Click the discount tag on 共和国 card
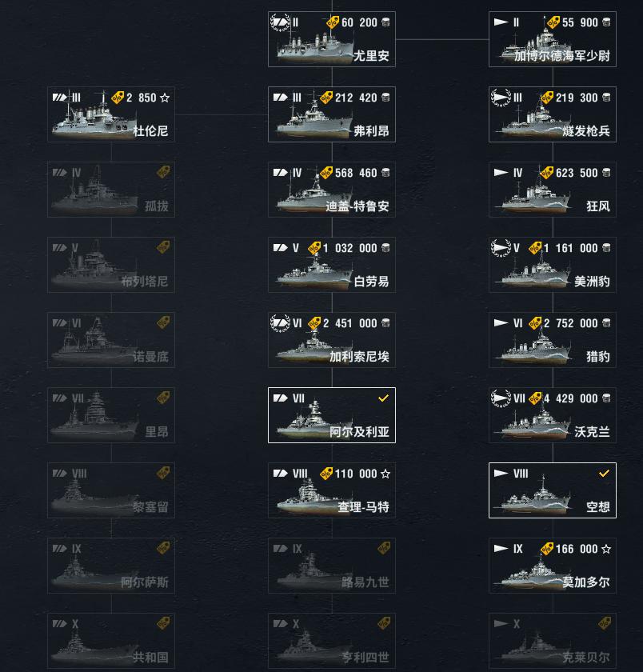Viewport: 643px width, 672px height. tap(163, 623)
